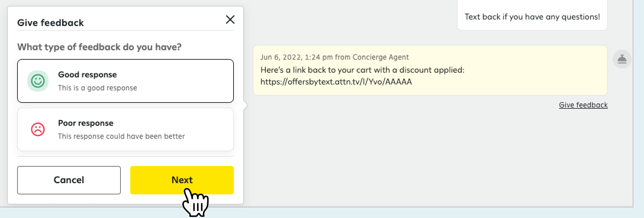This screenshot has width=644, height=218.
Task: Click the 'Text back if you have any questions' bubble
Action: pos(532,15)
